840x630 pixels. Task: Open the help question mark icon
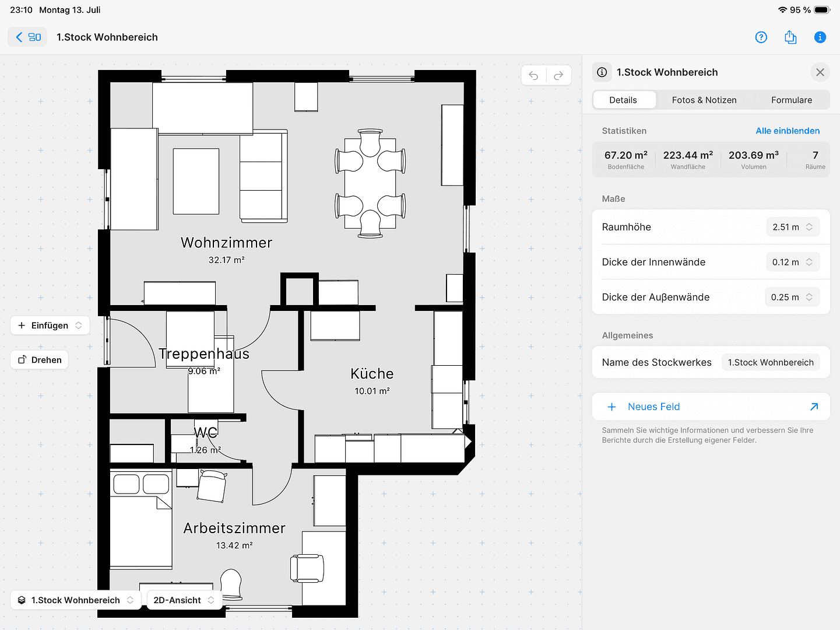click(761, 37)
